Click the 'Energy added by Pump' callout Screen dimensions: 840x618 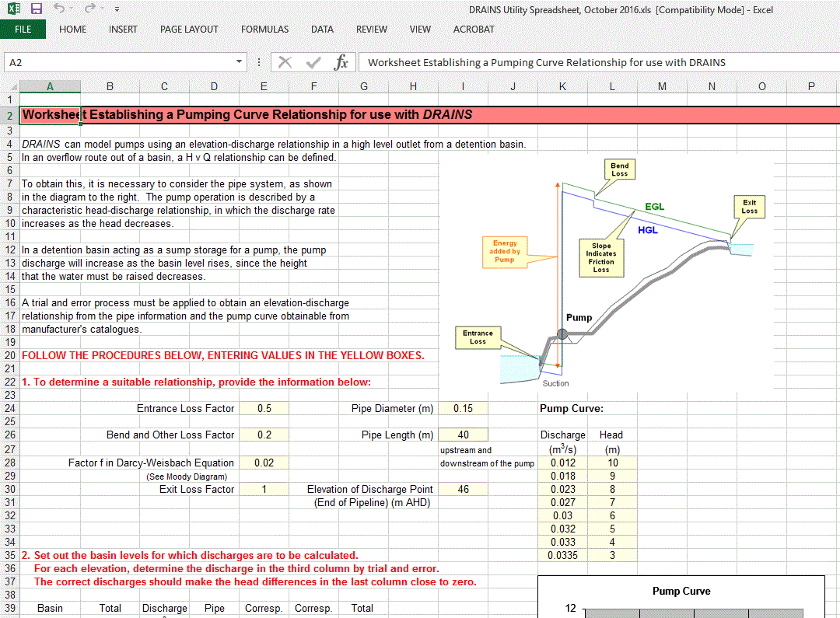pos(505,251)
